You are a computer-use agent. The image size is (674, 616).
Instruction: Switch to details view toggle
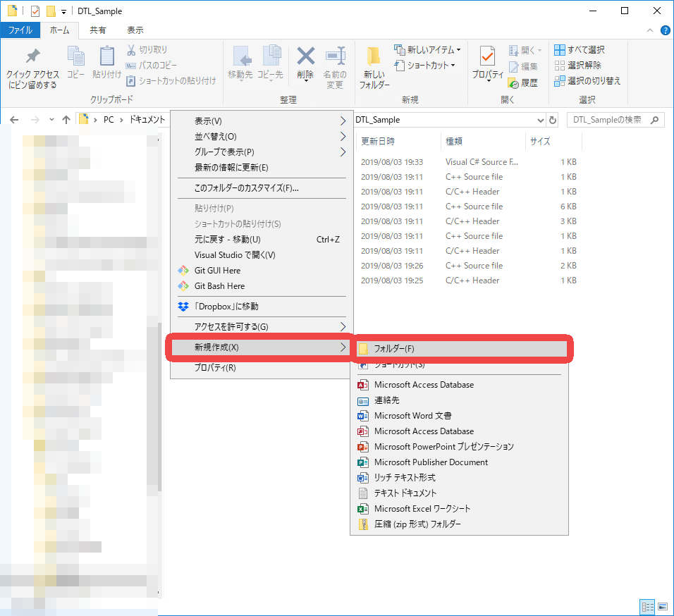[647, 607]
